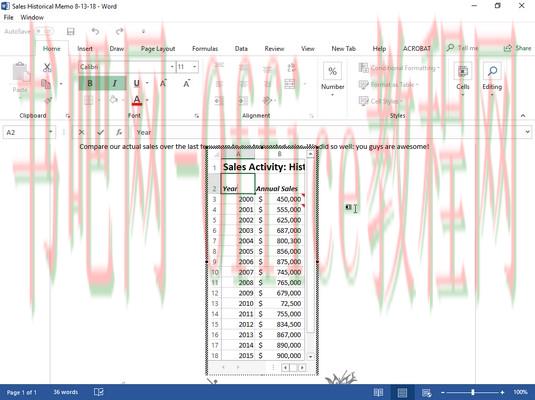Screen dimensions: 535x400
Task: Open the File menu
Action: [9, 17]
